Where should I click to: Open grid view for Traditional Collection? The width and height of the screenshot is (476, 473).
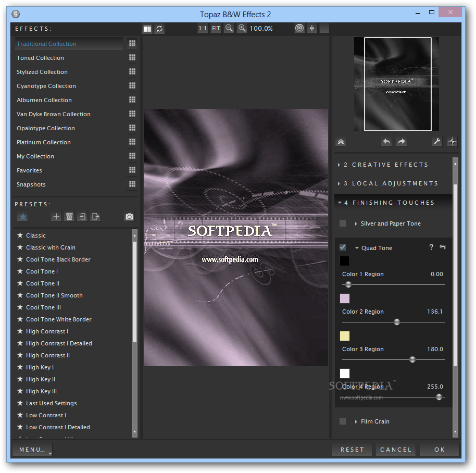(132, 43)
